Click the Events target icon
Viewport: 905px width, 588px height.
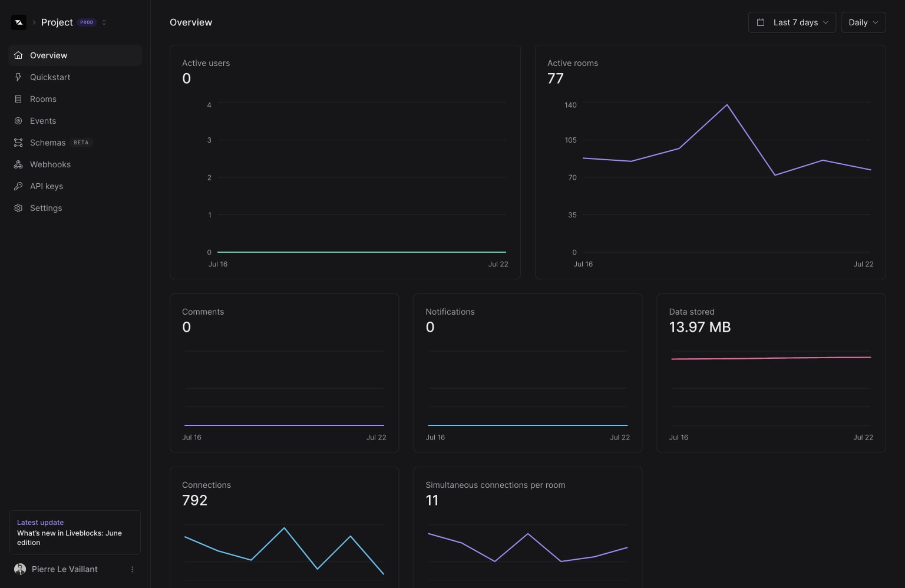tap(18, 121)
